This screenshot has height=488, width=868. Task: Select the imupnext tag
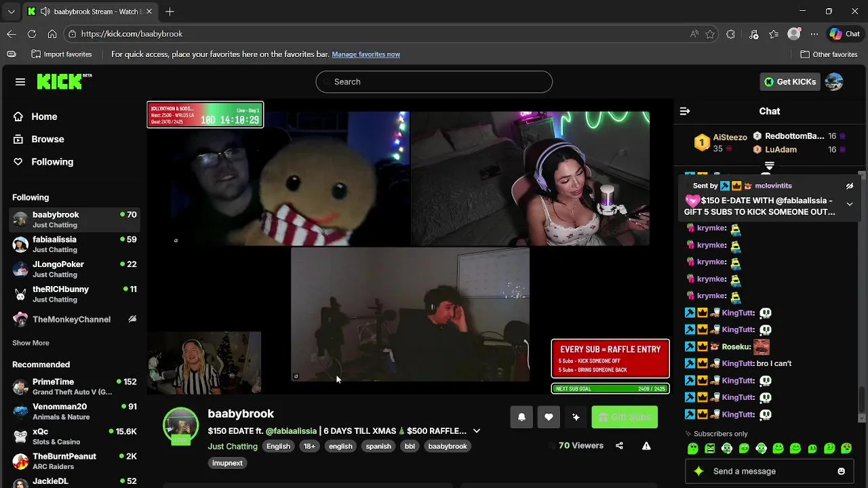(x=227, y=464)
